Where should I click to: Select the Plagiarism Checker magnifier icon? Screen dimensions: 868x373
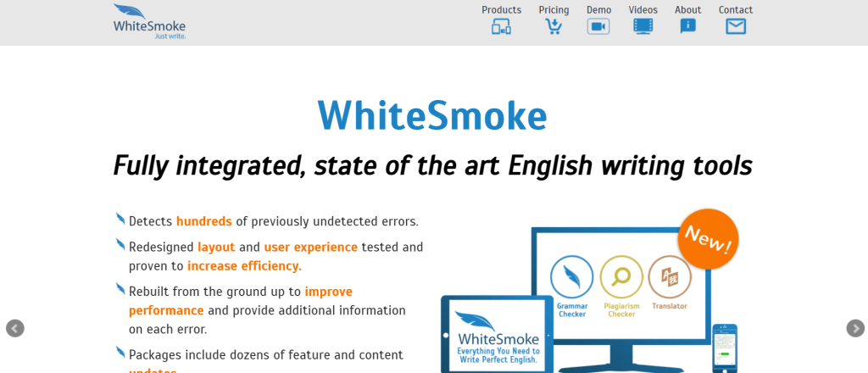tap(621, 276)
